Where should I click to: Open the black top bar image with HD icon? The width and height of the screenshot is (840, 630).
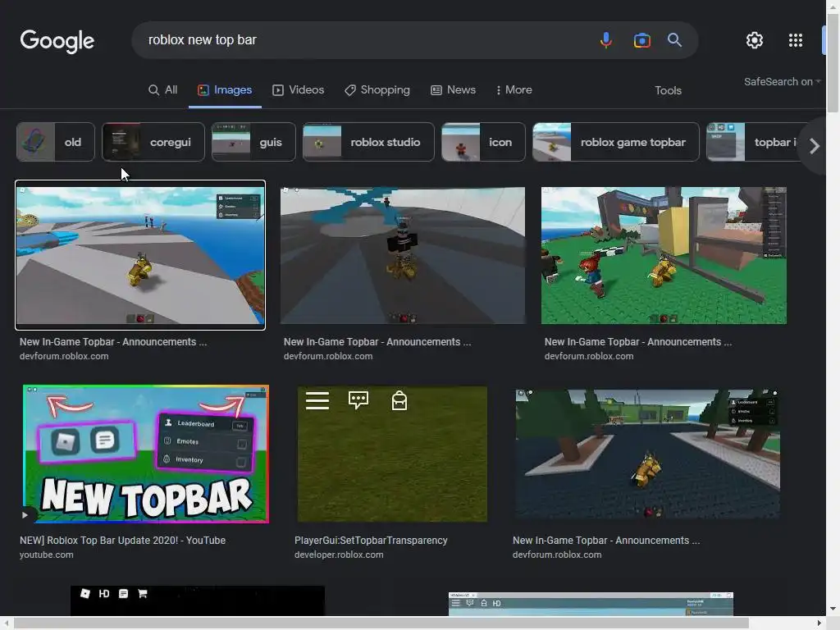pos(197,600)
